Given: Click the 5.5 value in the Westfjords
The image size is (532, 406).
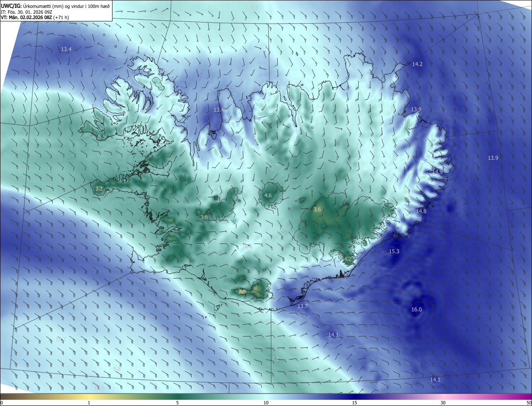Looking at the screenshot, I should point(102,137).
